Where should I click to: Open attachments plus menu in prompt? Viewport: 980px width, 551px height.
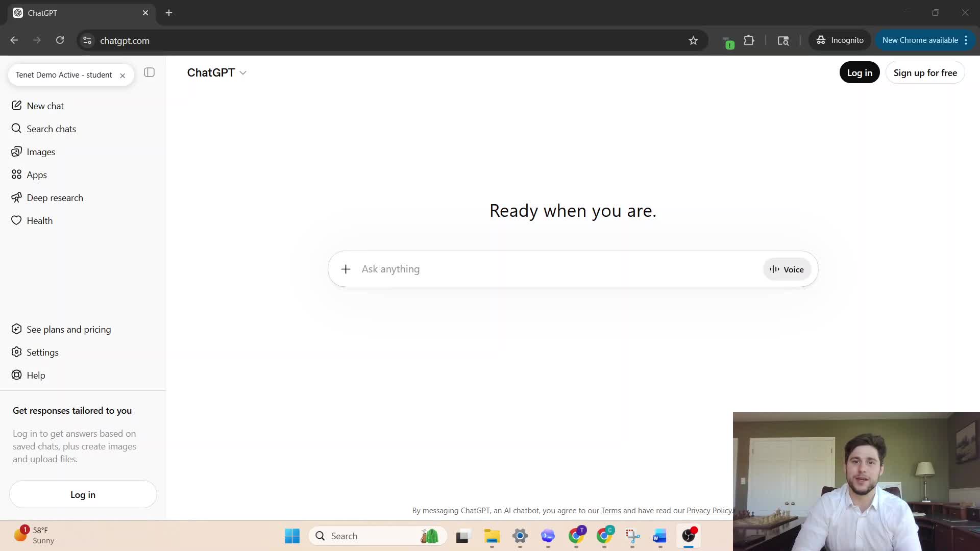pyautogui.click(x=346, y=269)
